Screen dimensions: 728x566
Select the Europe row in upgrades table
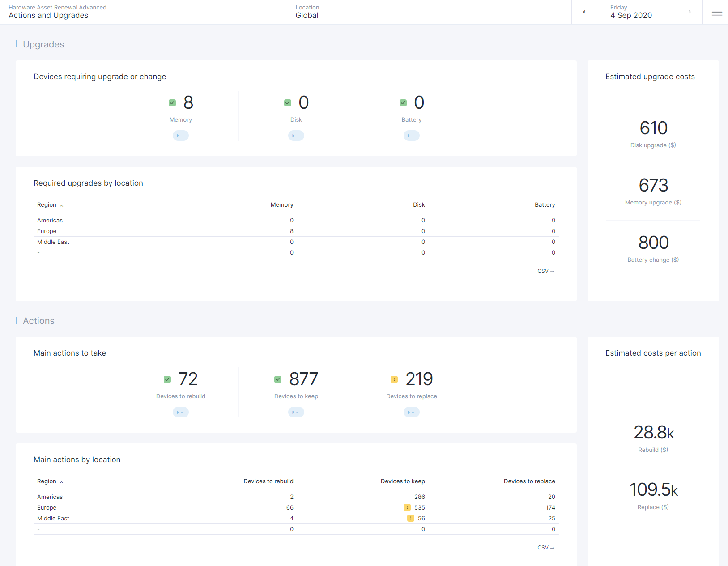47,231
